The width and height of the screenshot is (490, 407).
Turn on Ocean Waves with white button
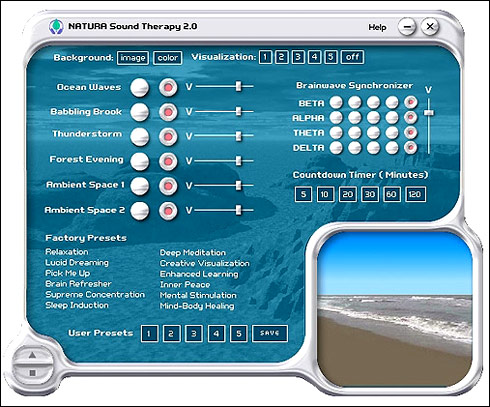[139, 87]
